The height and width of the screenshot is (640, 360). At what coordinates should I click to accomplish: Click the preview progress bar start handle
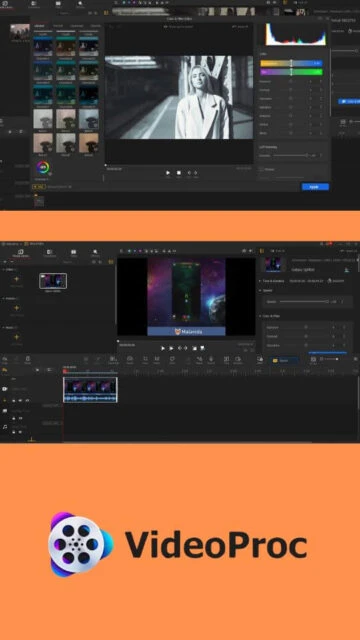click(118, 341)
